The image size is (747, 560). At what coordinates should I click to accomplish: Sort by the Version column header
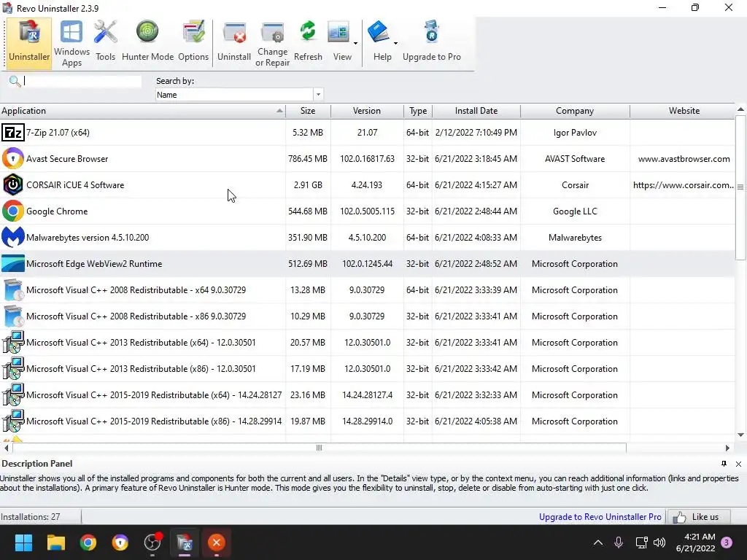pos(367,111)
